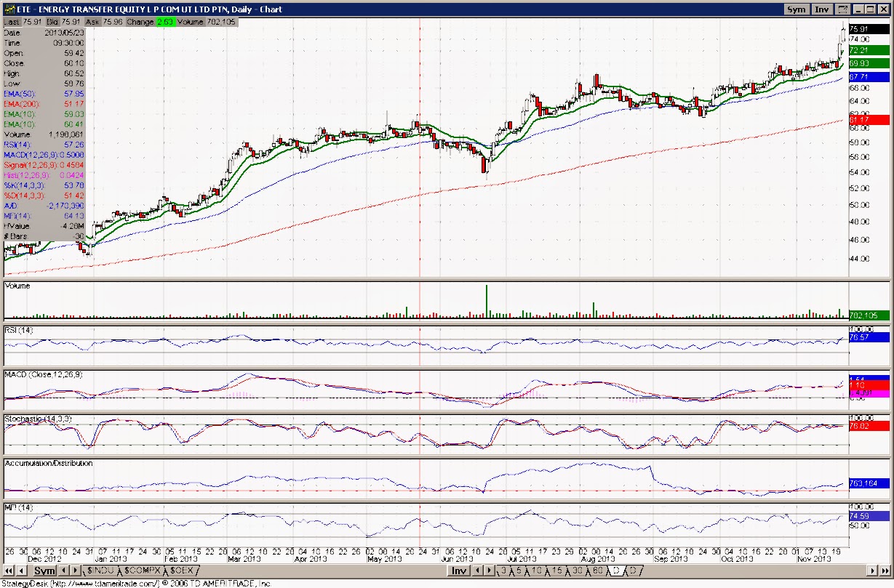Click the A/D row in data panel
Viewport: 894px width, 588px height.
[x=44, y=206]
